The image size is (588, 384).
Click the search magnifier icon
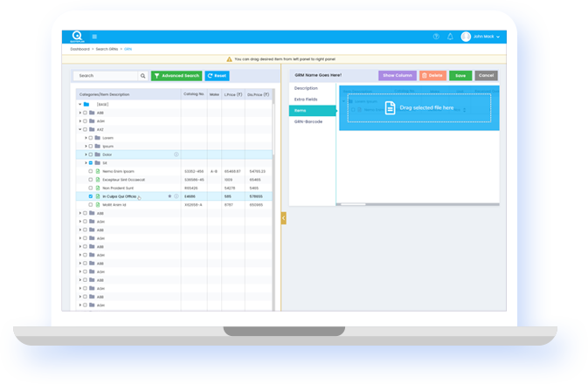click(143, 76)
